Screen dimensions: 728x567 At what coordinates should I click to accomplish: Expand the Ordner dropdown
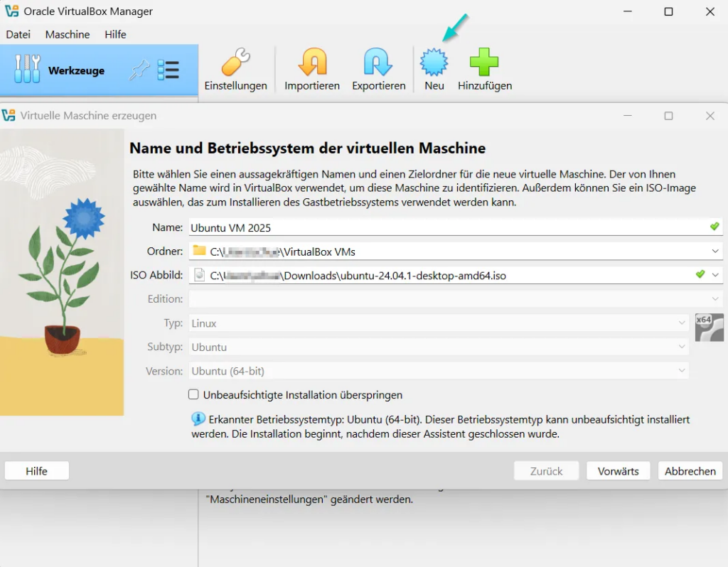pos(714,251)
